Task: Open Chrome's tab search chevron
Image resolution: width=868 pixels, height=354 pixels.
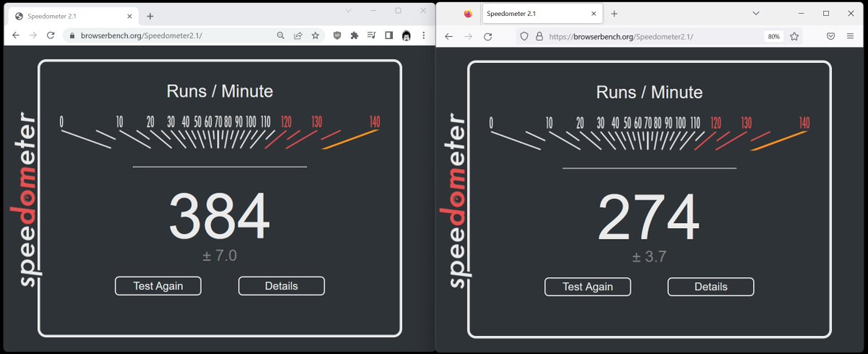Action: pyautogui.click(x=348, y=11)
